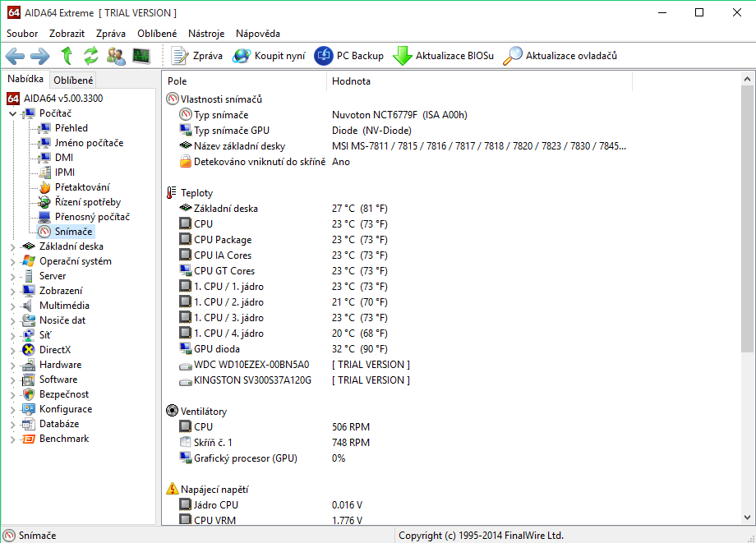This screenshot has height=543, width=756.
Task: Open the Nástroje menu
Action: [x=206, y=33]
